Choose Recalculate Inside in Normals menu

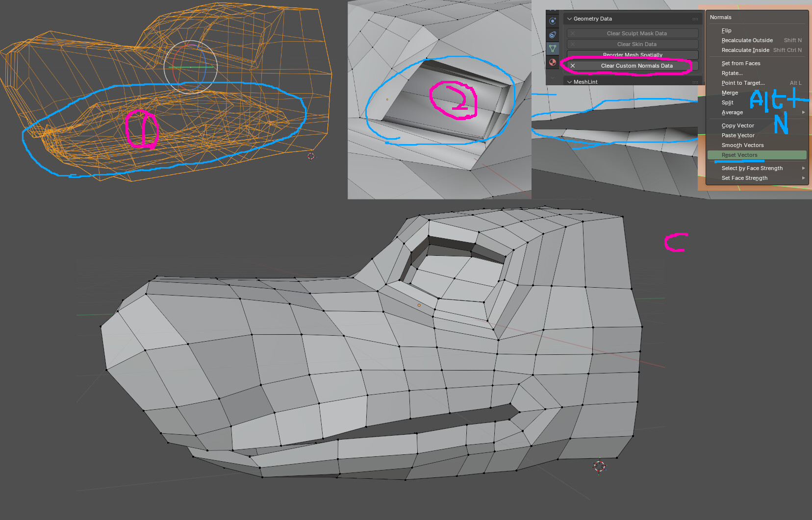click(757, 50)
